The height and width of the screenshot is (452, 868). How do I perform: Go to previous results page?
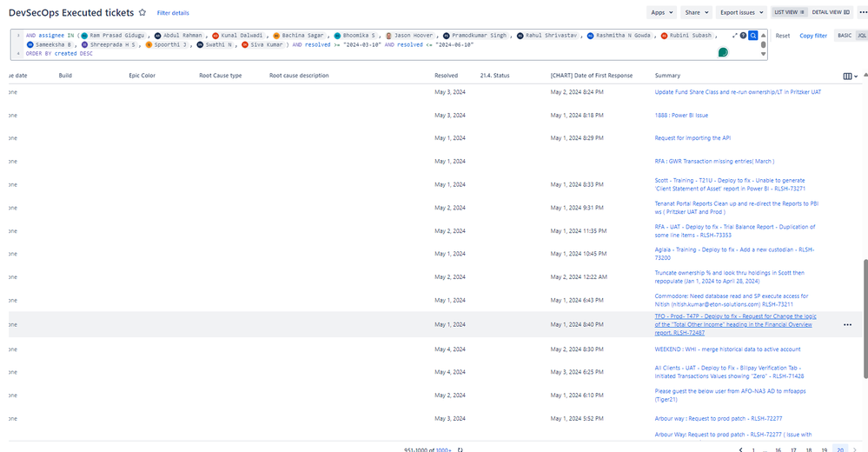tap(740, 449)
